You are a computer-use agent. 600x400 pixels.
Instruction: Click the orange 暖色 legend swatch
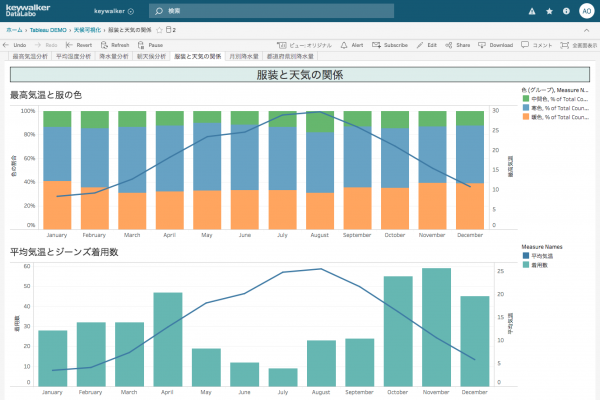pyautogui.click(x=526, y=117)
